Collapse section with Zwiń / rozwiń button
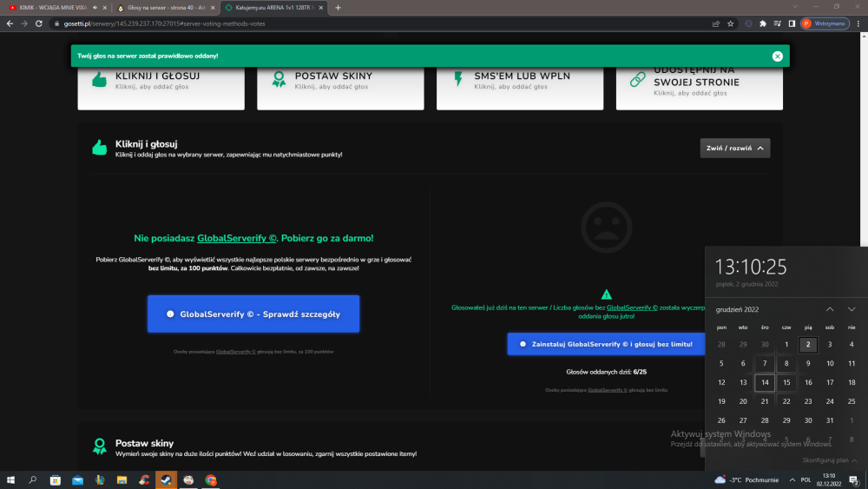868x489 pixels. (x=734, y=148)
